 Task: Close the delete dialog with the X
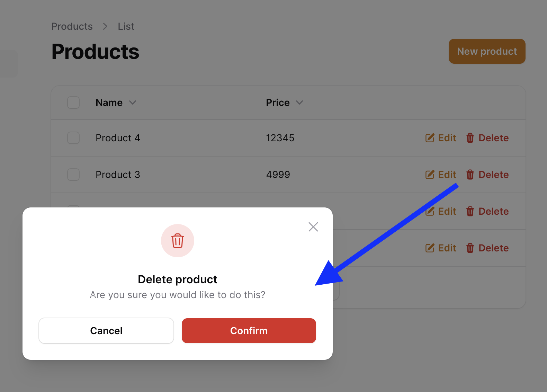[313, 227]
